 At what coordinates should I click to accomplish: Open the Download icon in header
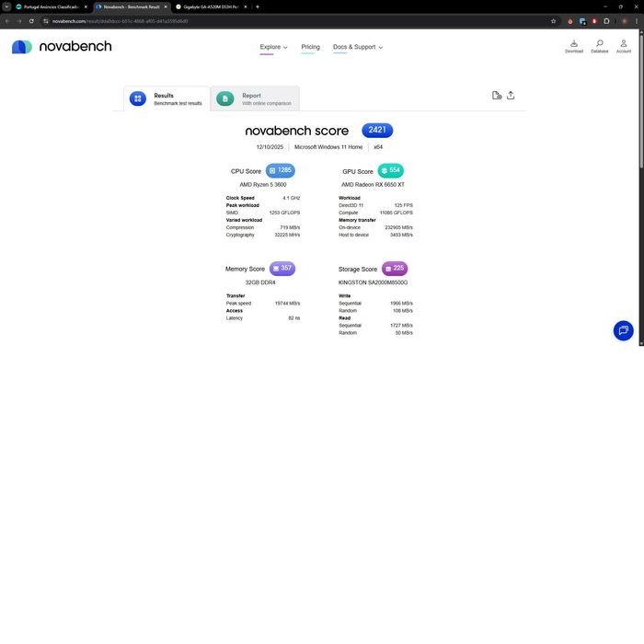pyautogui.click(x=574, y=46)
